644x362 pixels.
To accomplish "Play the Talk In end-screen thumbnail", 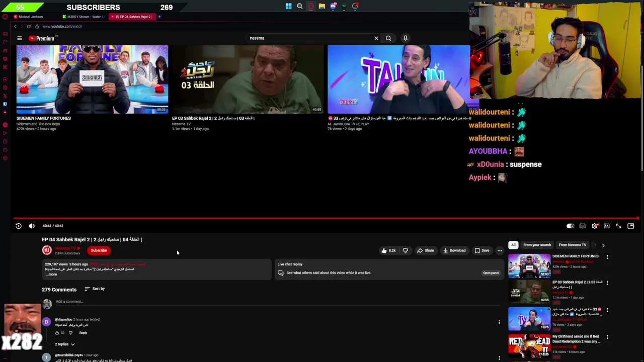I will pos(398,79).
